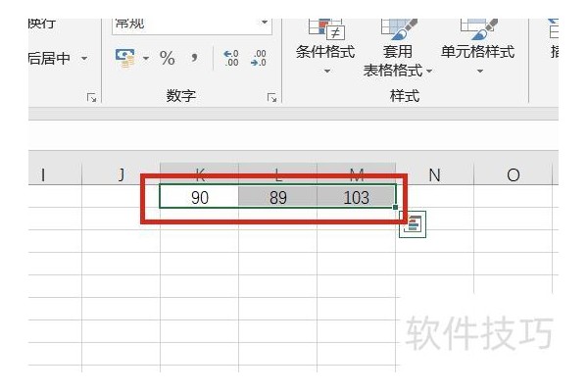Select the cell containing 89
Screen dimensions: 588x392
coord(277,196)
